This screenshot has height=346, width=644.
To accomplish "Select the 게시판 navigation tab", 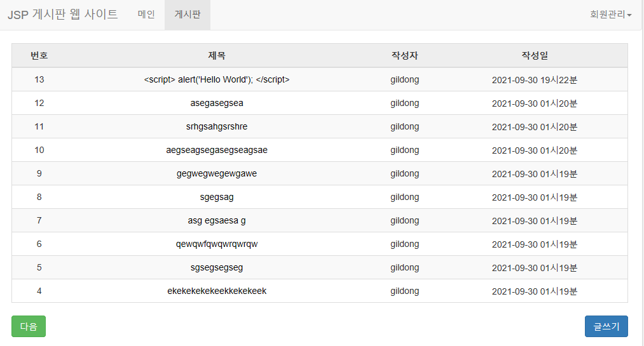I will tap(188, 15).
